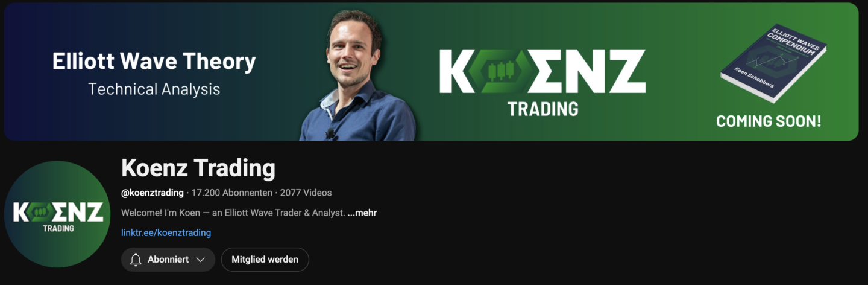
Task: Expand the Abonniert chevron dropdown
Action: point(201,260)
